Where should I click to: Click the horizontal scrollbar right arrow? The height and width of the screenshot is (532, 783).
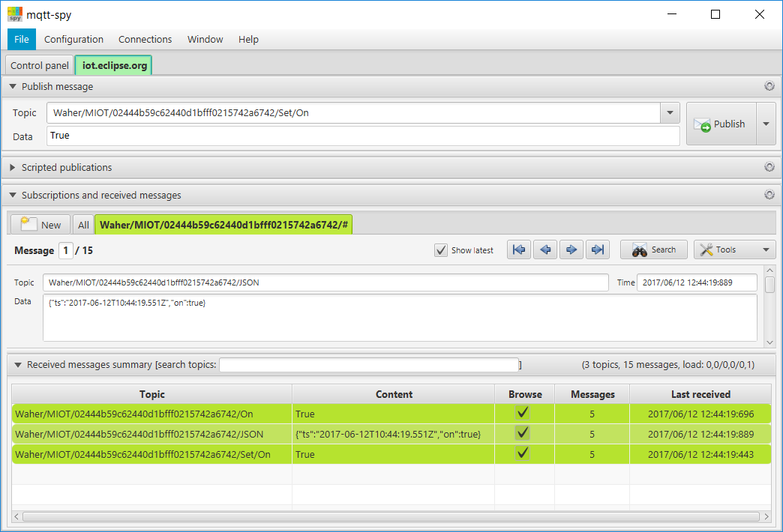[x=766, y=516]
